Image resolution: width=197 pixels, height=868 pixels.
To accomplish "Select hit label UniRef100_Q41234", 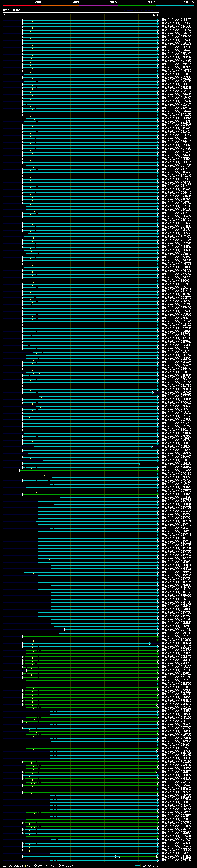I will pyautogui.click(x=176, y=548).
